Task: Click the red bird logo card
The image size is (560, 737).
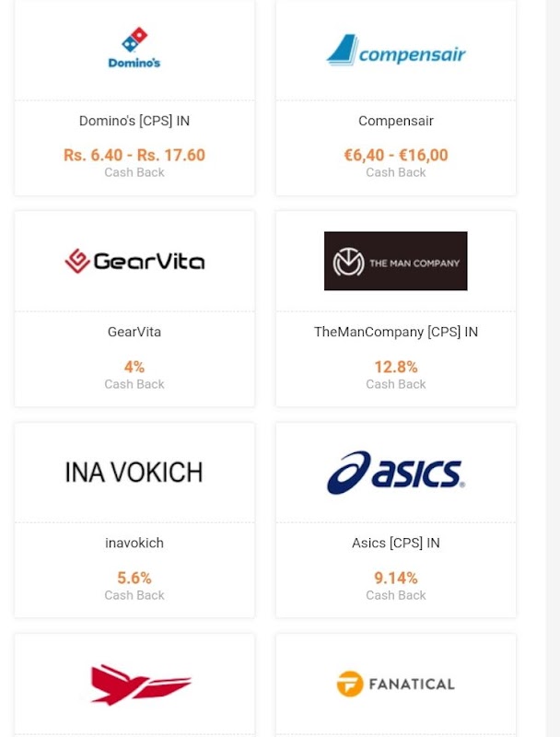Action: pos(140,684)
